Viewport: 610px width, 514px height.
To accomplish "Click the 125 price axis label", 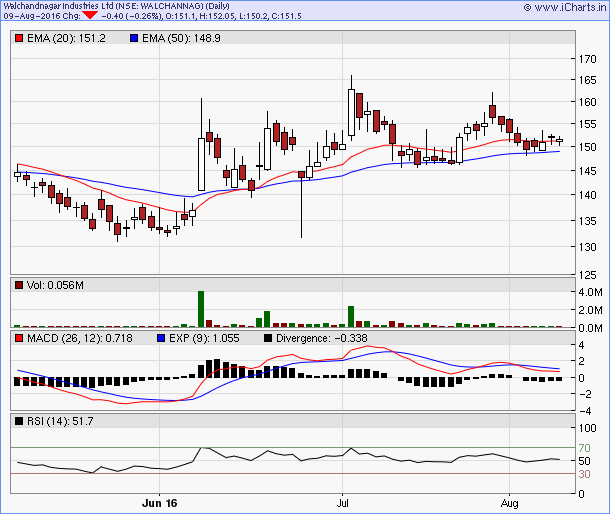I will coord(587,275).
